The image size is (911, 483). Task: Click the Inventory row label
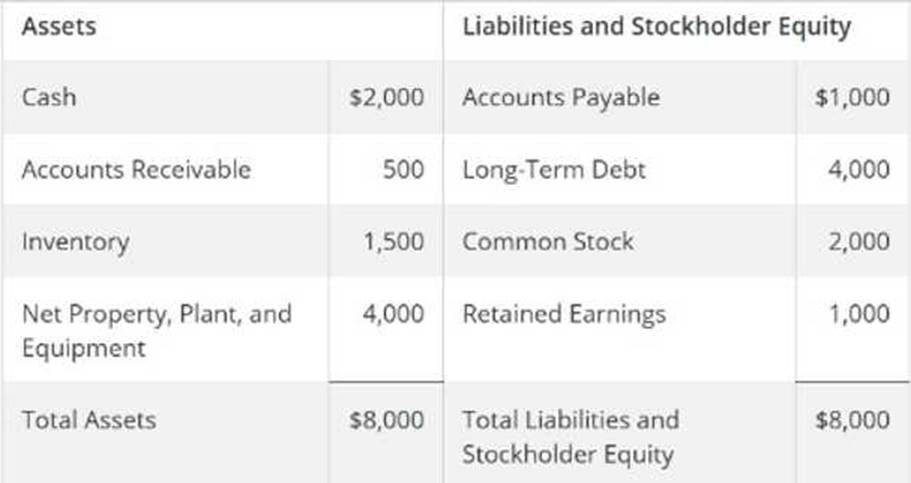[75, 241]
